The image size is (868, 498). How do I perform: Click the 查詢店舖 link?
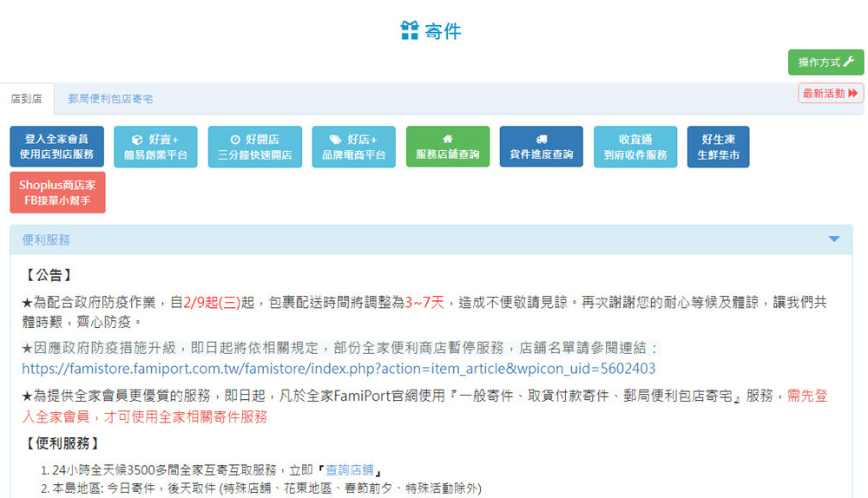(x=349, y=469)
